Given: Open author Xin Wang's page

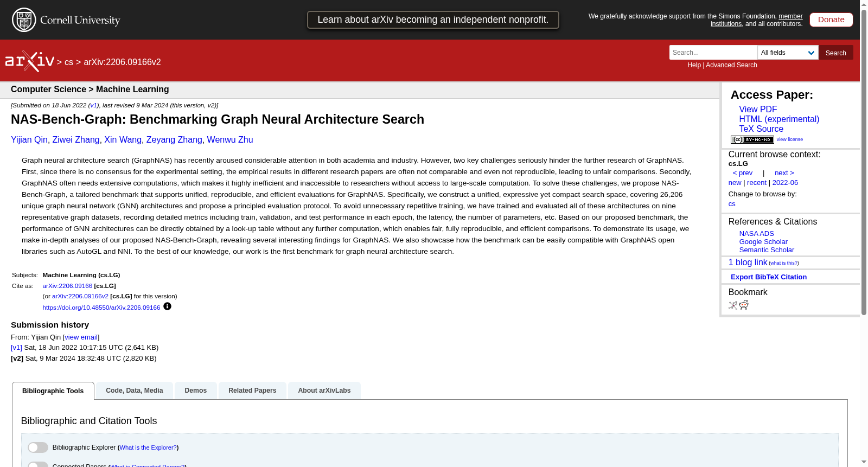Looking at the screenshot, I should point(123,140).
